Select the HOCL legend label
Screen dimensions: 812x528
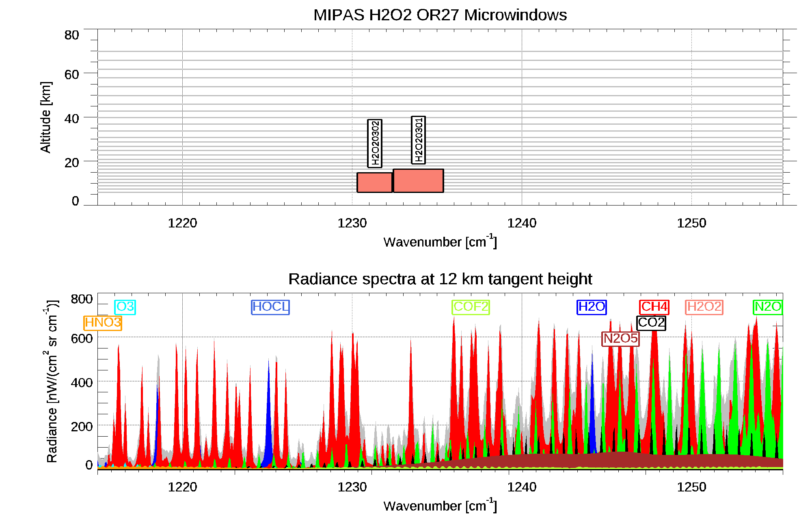coord(270,307)
